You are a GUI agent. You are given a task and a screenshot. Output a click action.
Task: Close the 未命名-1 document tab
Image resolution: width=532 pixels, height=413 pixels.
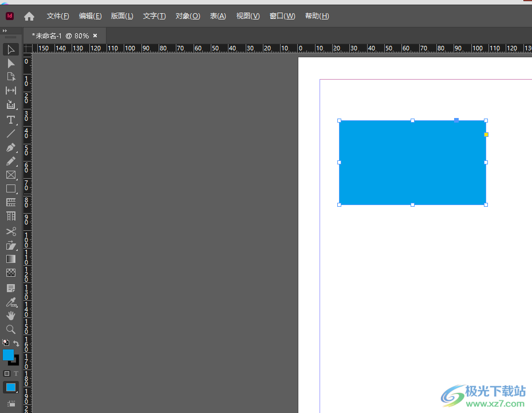click(x=95, y=36)
